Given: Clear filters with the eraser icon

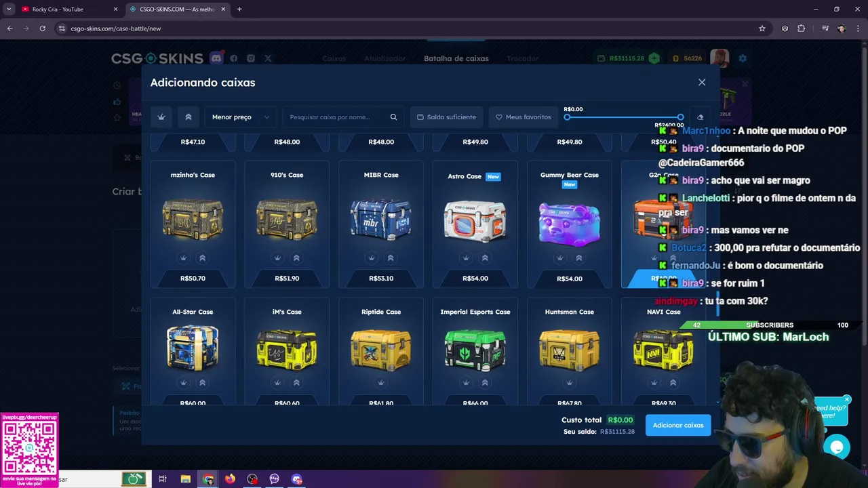Looking at the screenshot, I should (701, 117).
